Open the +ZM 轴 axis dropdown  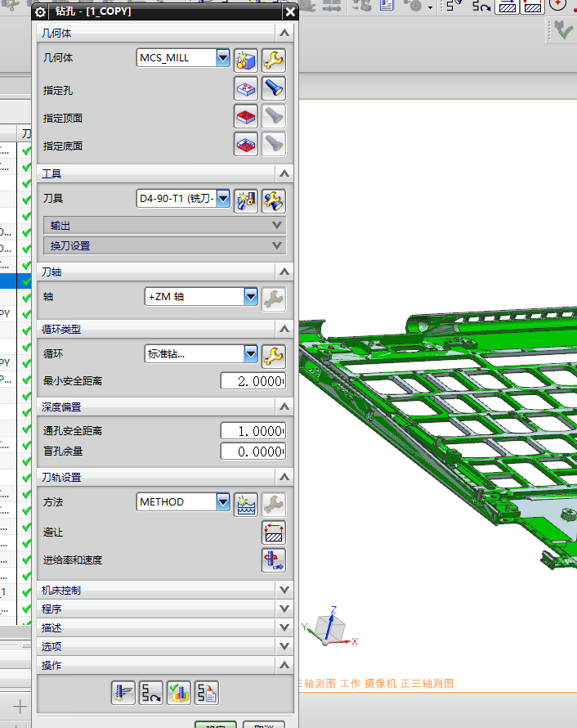pyautogui.click(x=251, y=297)
